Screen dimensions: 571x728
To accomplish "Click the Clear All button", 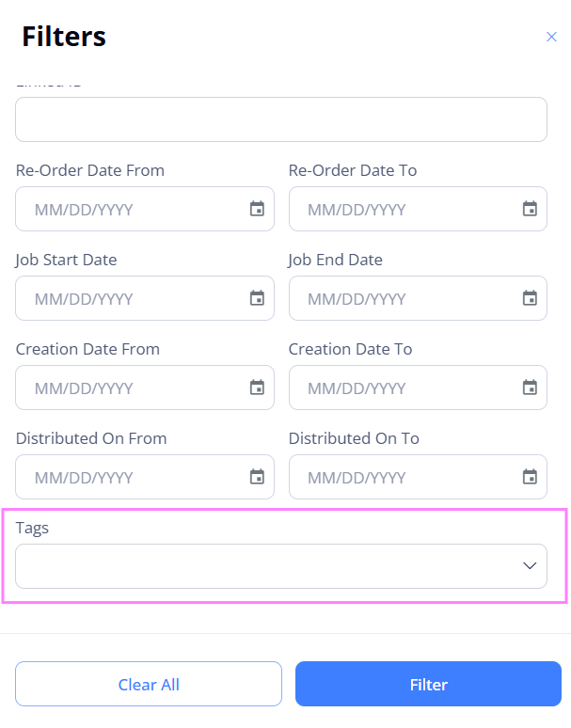I will [149, 684].
